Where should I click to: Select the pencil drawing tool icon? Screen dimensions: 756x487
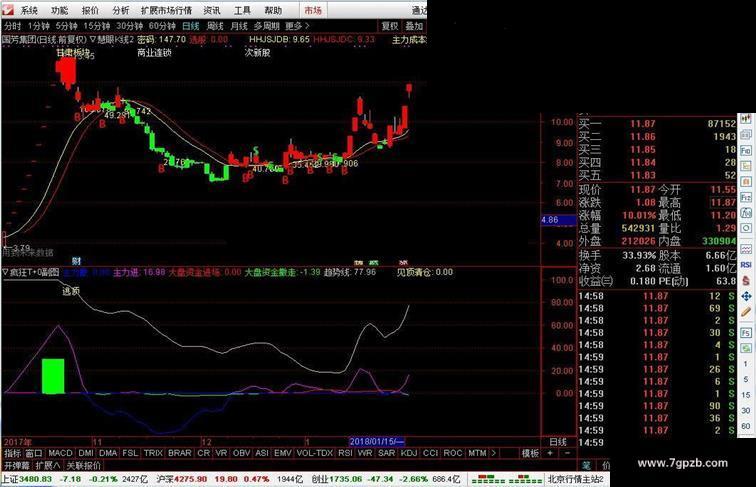pyautogui.click(x=746, y=312)
